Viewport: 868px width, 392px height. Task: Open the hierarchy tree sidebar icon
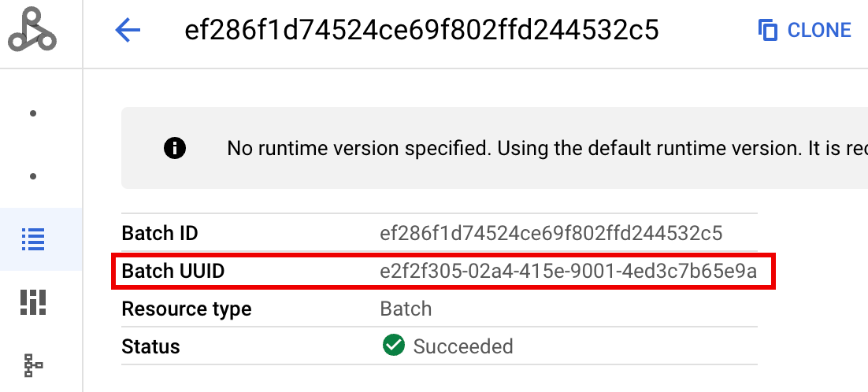[32, 364]
